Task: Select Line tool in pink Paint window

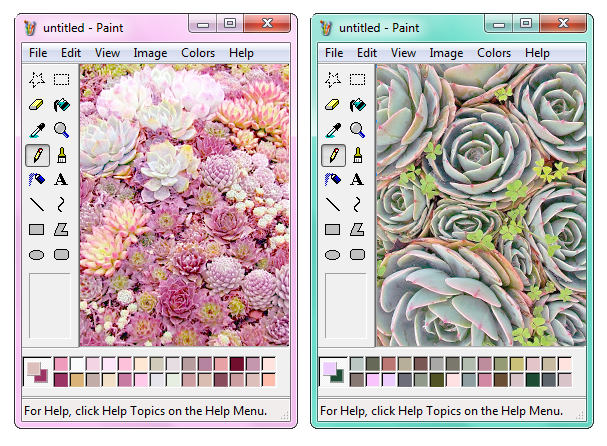Action: click(37, 204)
